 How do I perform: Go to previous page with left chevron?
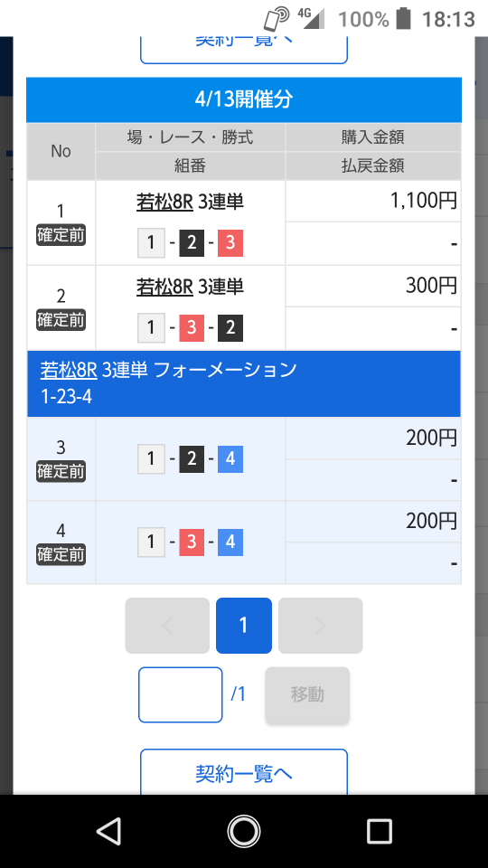tap(167, 626)
